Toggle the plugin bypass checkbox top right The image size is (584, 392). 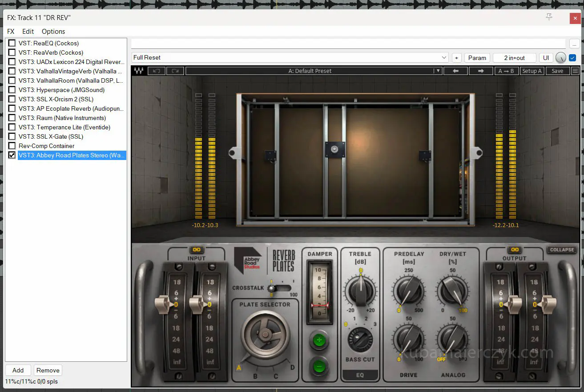(572, 57)
